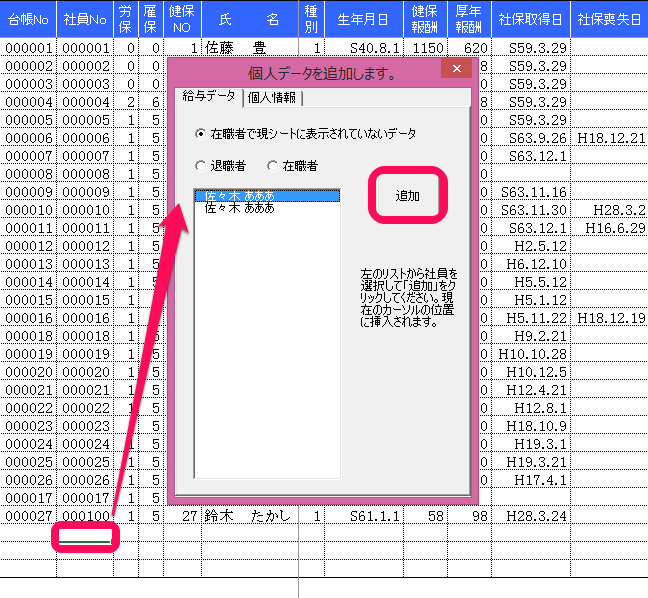648x598 pixels.
Task: Select birth date cell S40.8.1
Action: [364, 48]
